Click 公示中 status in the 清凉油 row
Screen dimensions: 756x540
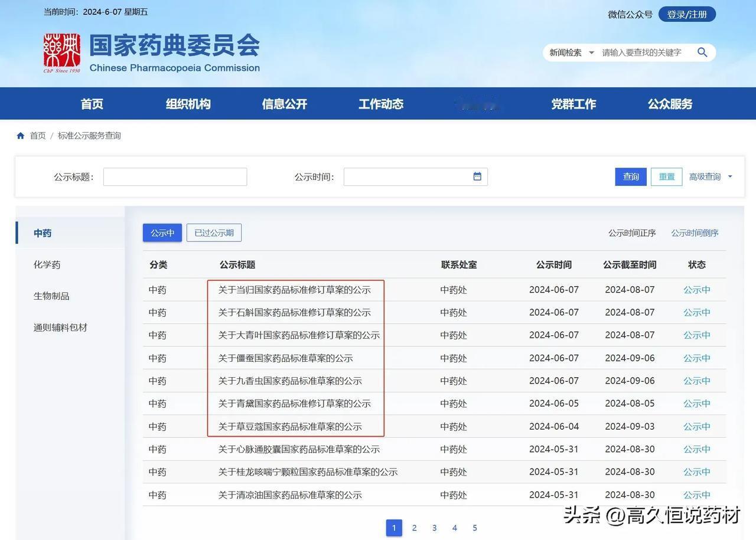click(697, 495)
